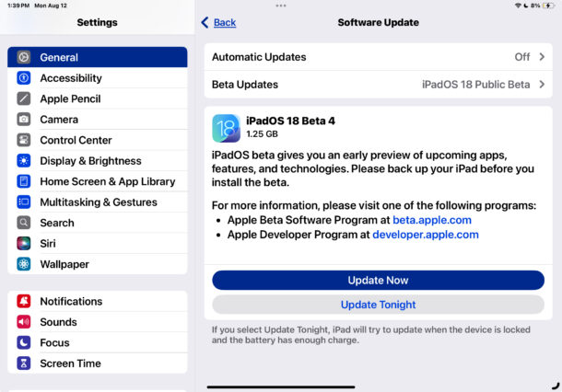Open Accessibility settings

(x=98, y=78)
